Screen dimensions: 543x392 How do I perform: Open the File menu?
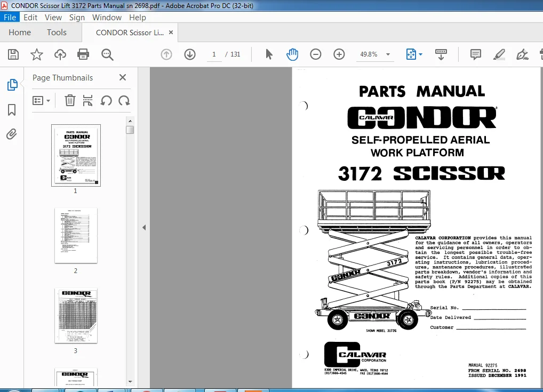[10, 17]
